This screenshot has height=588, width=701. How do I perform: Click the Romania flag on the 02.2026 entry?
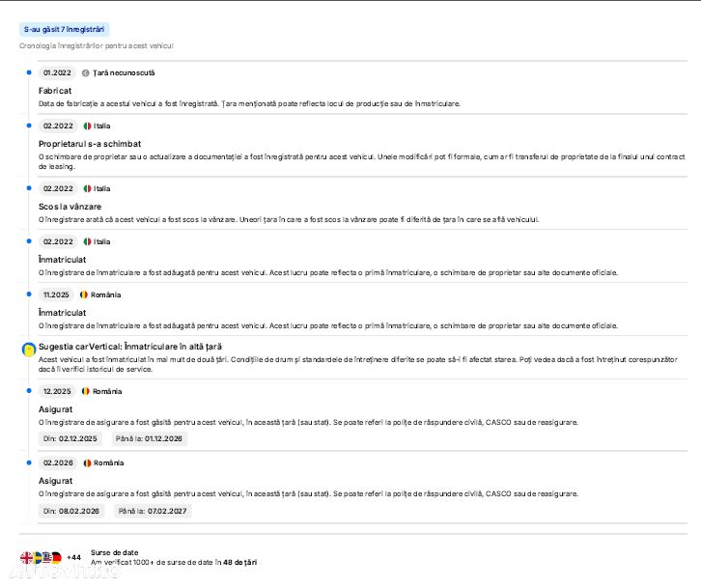point(87,462)
